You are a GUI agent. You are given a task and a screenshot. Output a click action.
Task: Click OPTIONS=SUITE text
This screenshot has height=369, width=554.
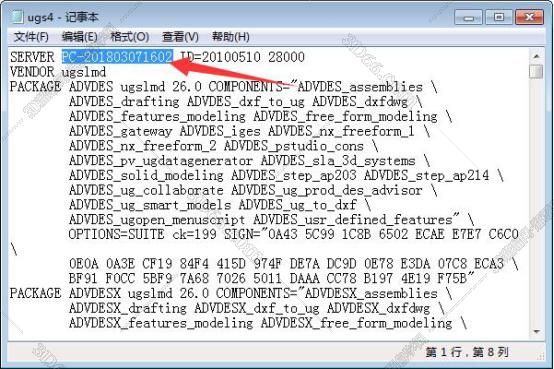117,234
